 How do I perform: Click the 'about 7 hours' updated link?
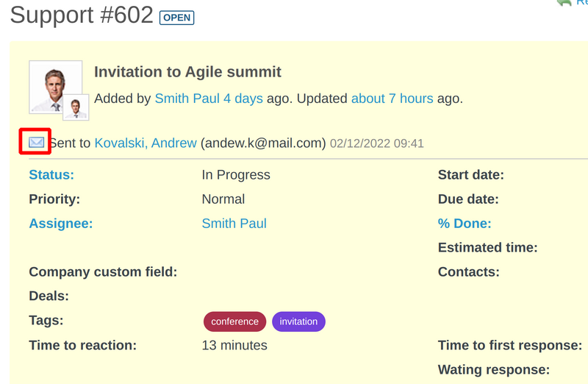coord(392,99)
